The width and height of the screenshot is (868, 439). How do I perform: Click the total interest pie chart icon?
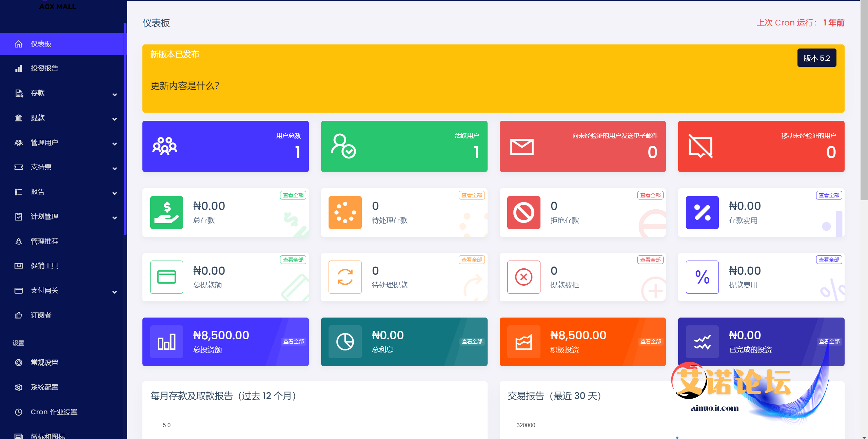(345, 342)
